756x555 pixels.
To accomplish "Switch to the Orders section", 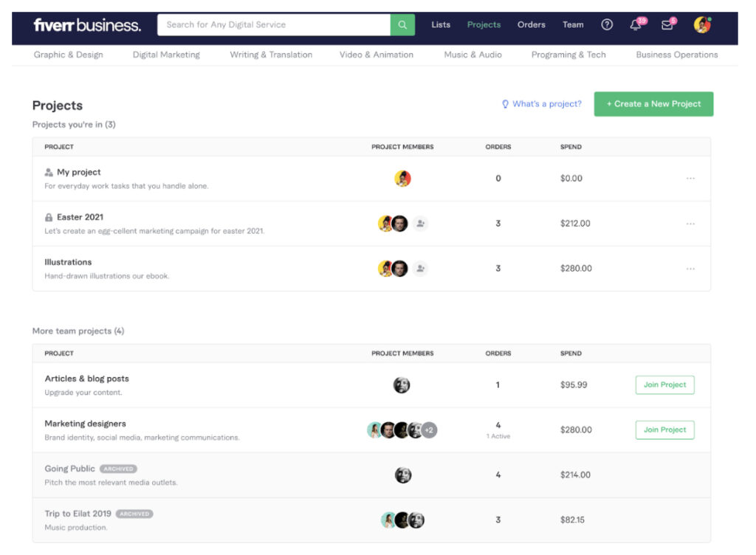I will (x=531, y=24).
